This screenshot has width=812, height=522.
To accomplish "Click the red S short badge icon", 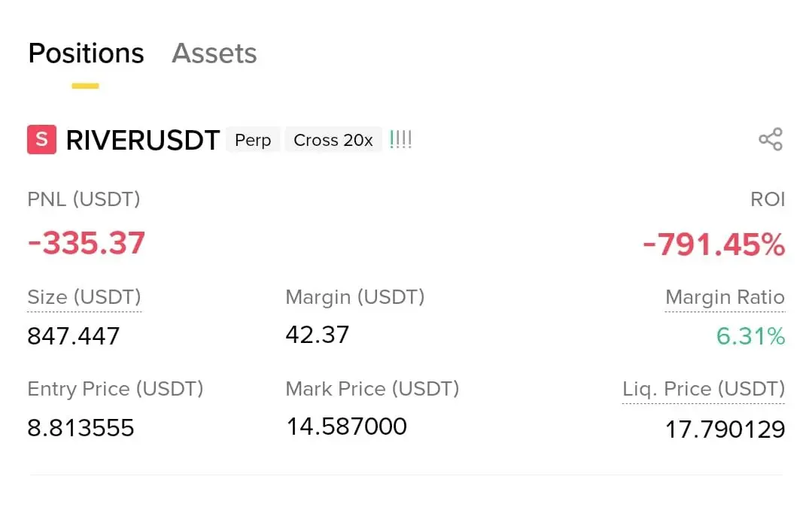I will pyautogui.click(x=41, y=140).
